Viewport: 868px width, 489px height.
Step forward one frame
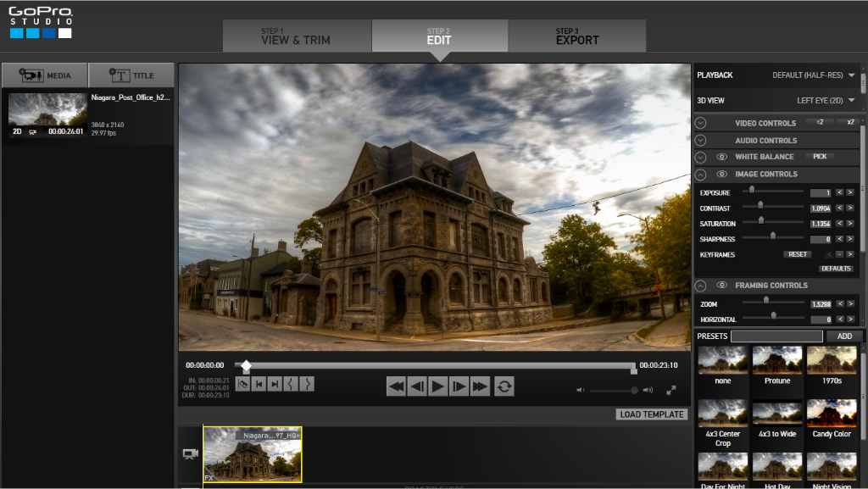tap(459, 386)
